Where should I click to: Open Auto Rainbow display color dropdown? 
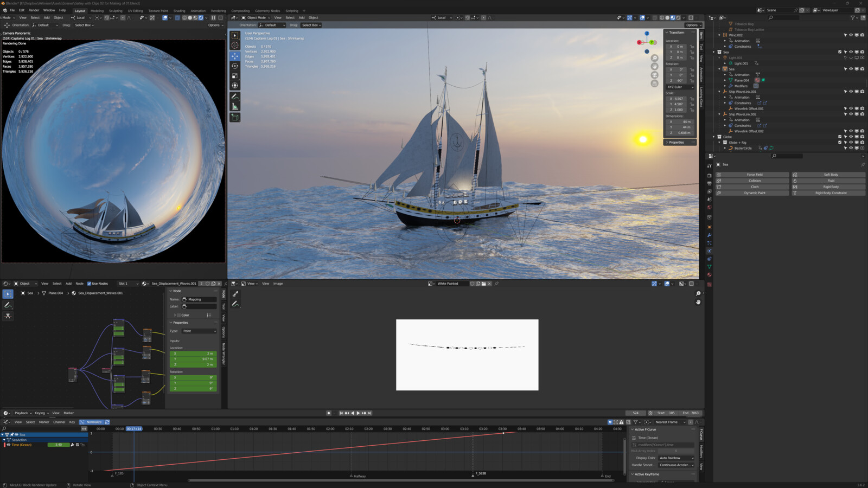(676, 458)
